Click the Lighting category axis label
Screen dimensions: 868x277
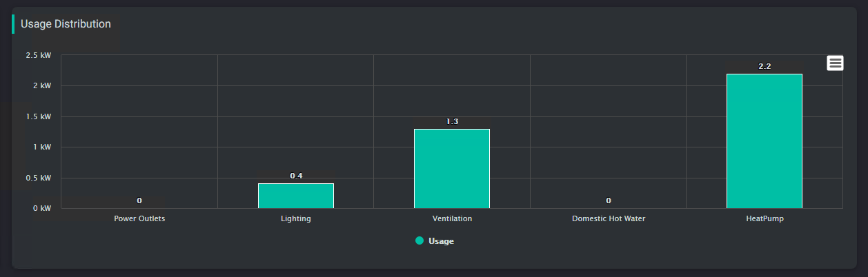tap(296, 218)
